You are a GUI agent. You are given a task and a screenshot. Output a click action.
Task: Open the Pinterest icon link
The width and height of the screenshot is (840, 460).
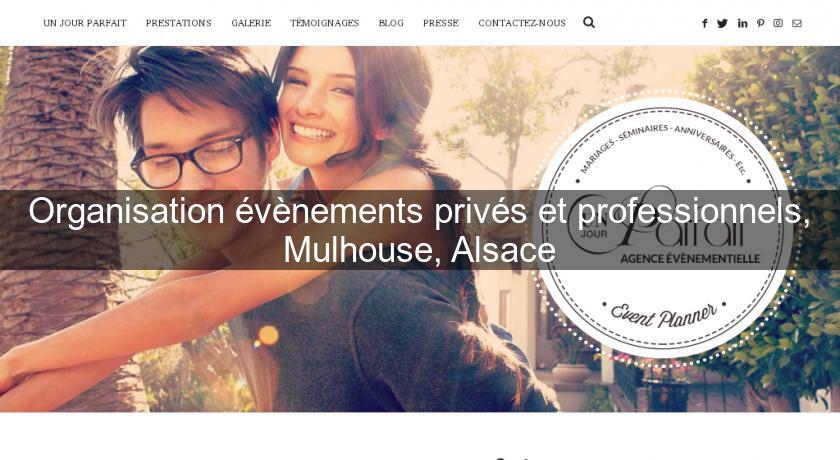(760, 23)
